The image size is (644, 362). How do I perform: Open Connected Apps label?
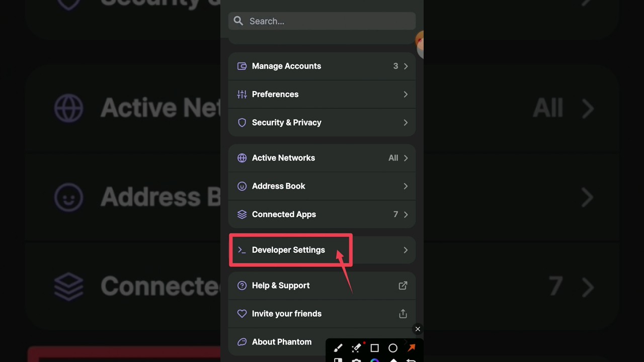tap(284, 214)
